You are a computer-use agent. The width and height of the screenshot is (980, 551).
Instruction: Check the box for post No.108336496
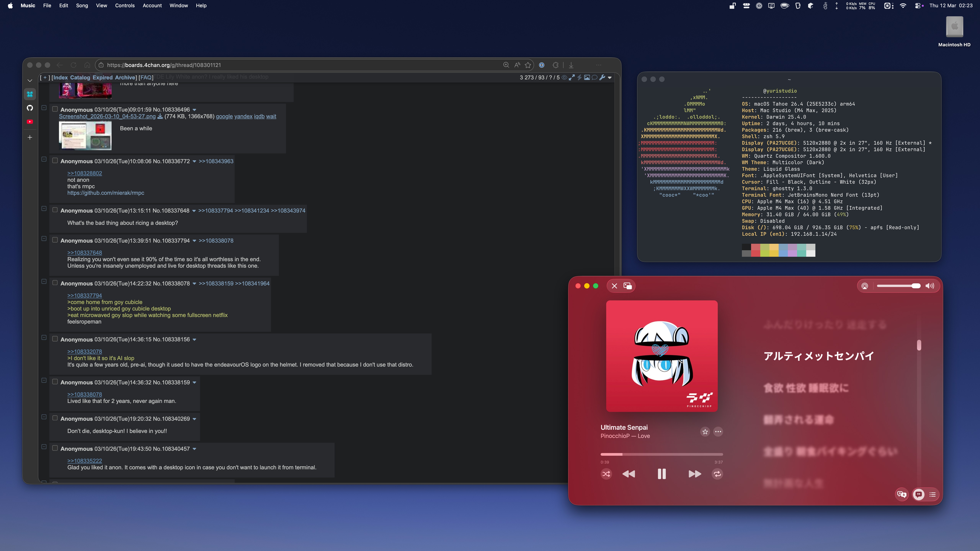click(x=55, y=109)
